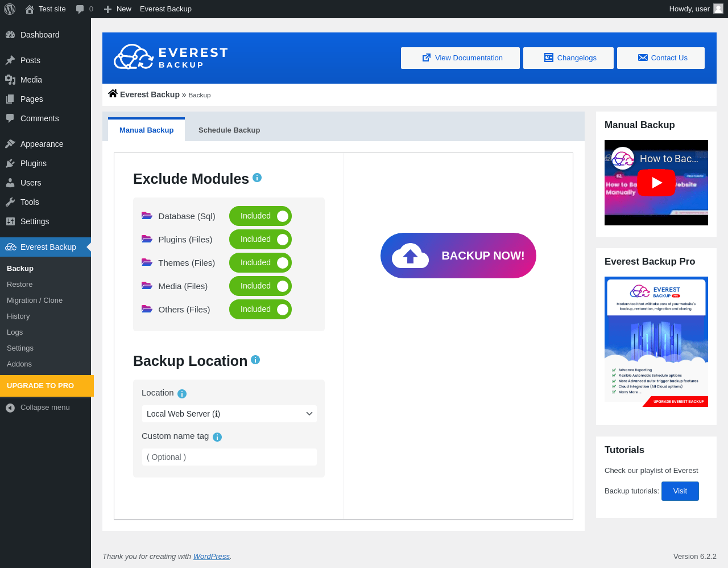
Task: Click Changelogs button
Action: point(568,58)
